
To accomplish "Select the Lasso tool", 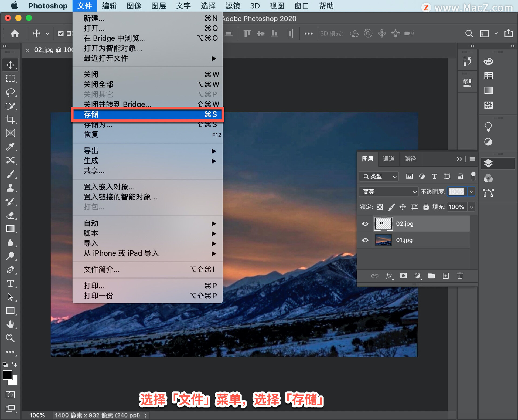I will [x=10, y=92].
